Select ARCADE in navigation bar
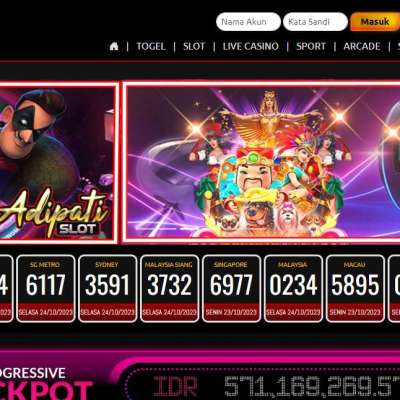Image resolution: width=400 pixels, height=400 pixels. 362,46
